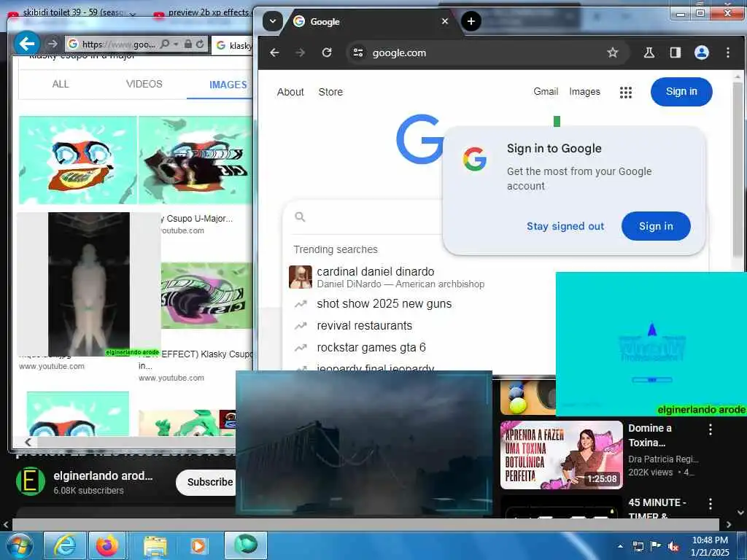Image resolution: width=747 pixels, height=560 pixels.
Task: Click the blue Sign in button in Google header
Action: pos(681,92)
